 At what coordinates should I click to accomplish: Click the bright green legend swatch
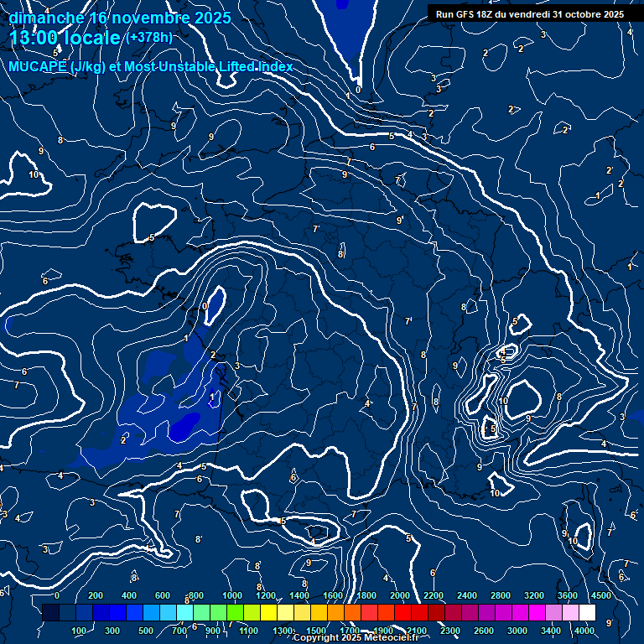[x=235, y=612]
